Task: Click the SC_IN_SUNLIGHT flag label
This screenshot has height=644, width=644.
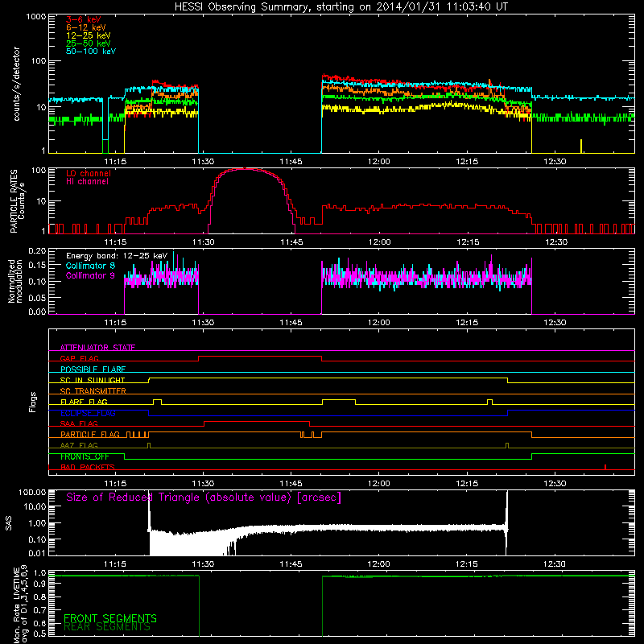Action: pyautogui.click(x=93, y=380)
